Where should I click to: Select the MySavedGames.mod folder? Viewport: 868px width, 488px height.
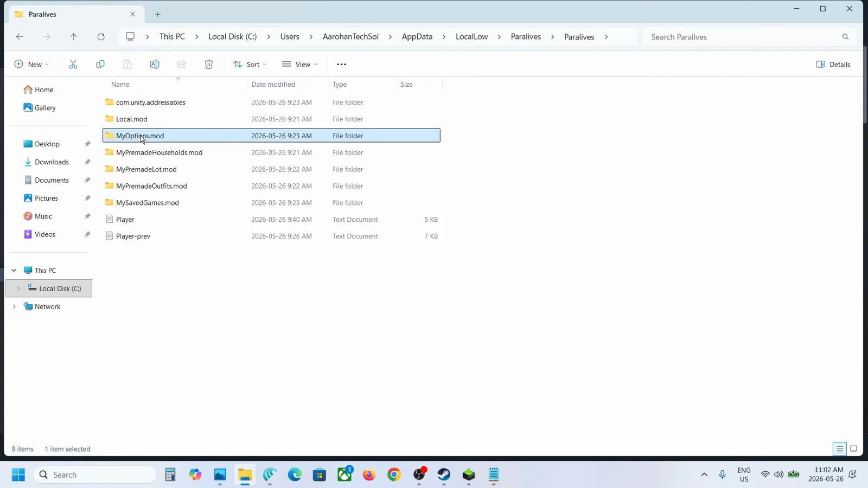pos(271,203)
